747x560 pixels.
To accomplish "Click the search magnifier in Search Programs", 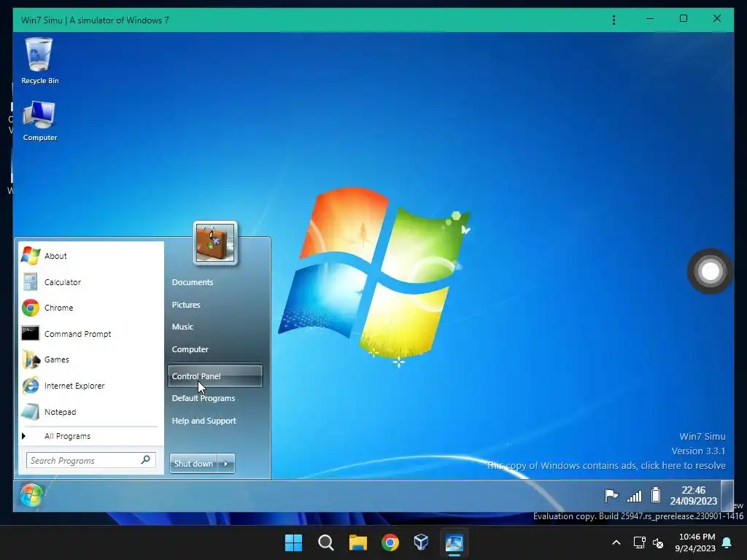I will coord(146,459).
